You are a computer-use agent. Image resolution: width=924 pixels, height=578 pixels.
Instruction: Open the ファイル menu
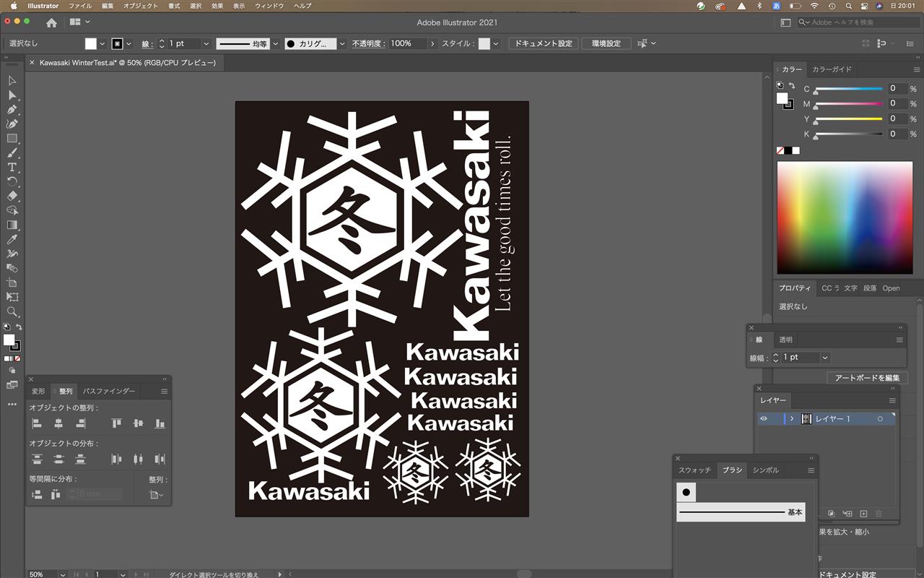pos(80,6)
